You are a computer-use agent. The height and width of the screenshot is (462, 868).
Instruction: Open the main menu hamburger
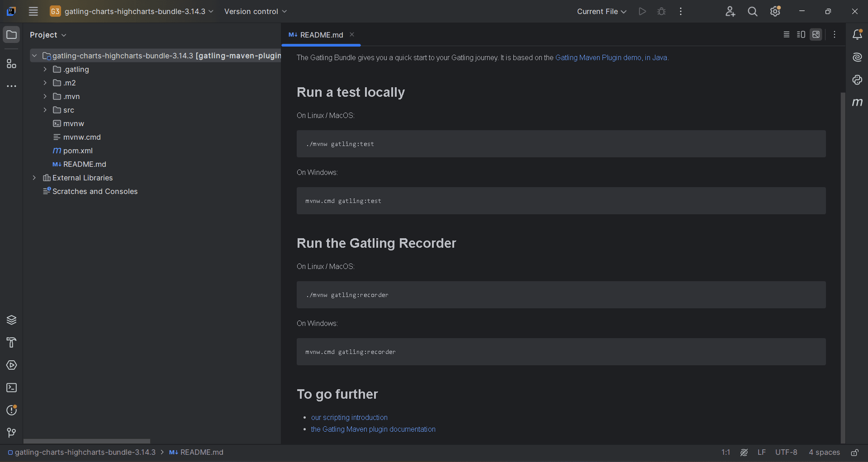pyautogui.click(x=33, y=11)
